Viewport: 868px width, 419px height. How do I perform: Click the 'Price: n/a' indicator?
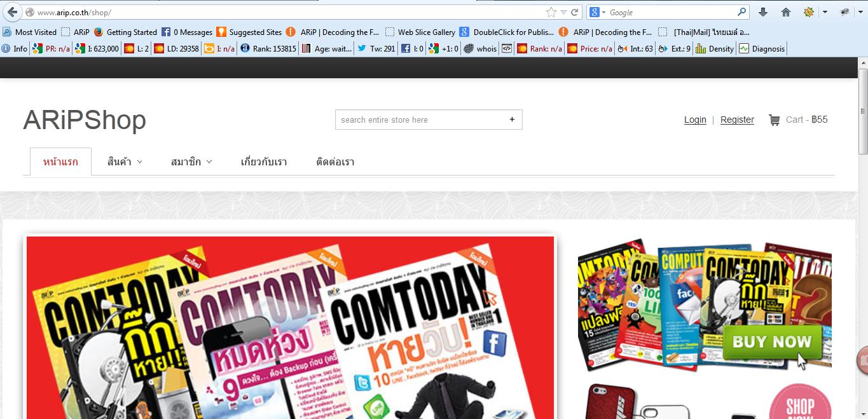tap(590, 48)
